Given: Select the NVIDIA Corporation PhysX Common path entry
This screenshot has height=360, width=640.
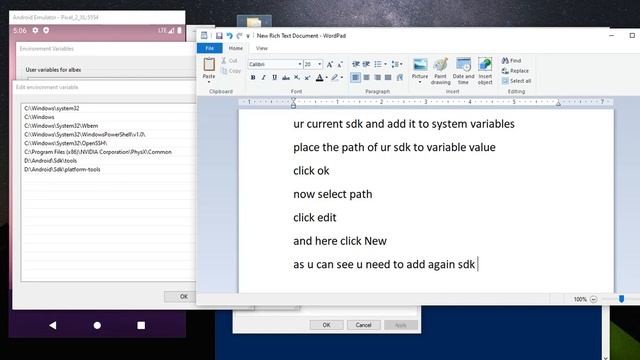Looking at the screenshot, I should click(109, 152).
